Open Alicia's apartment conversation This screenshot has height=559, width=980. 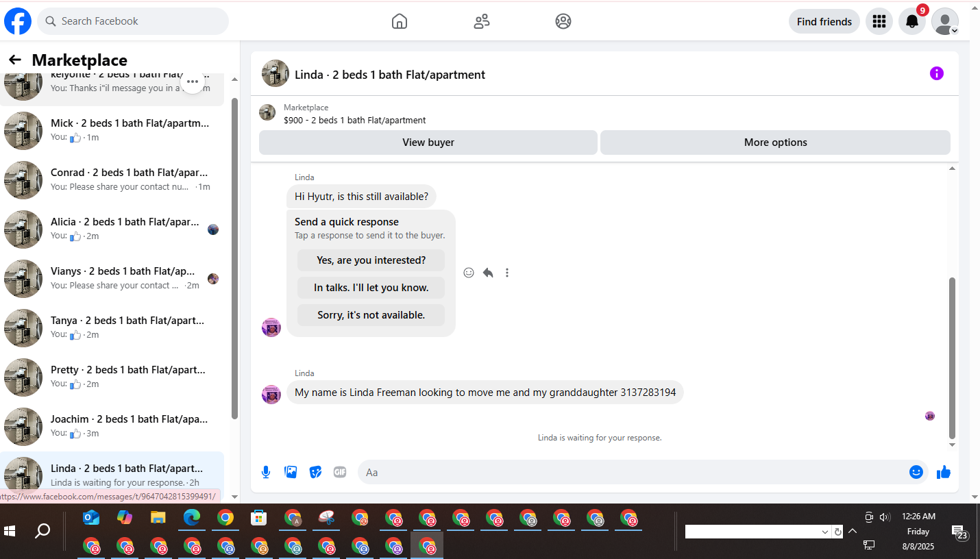click(x=112, y=229)
